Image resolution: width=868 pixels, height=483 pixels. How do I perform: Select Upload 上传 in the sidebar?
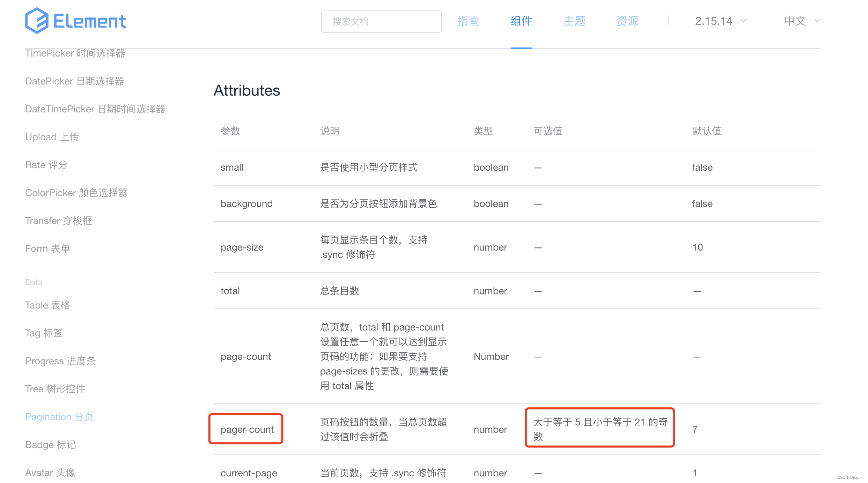tap(52, 137)
